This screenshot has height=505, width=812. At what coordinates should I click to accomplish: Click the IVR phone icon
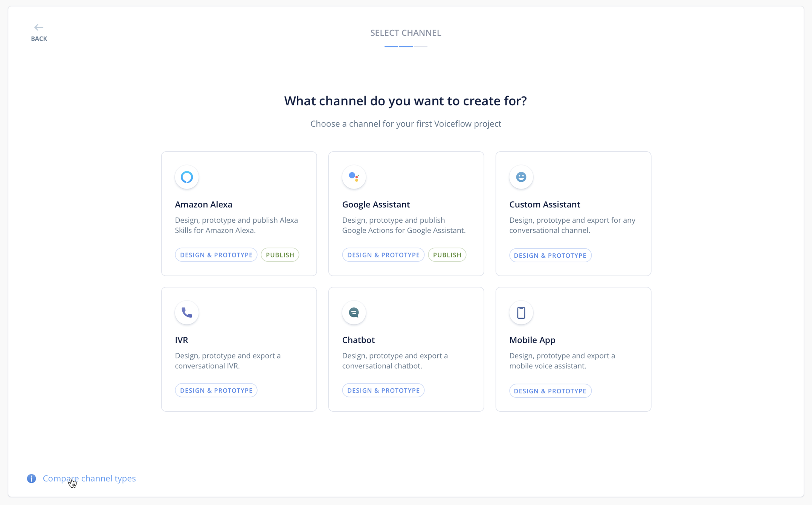[187, 312]
